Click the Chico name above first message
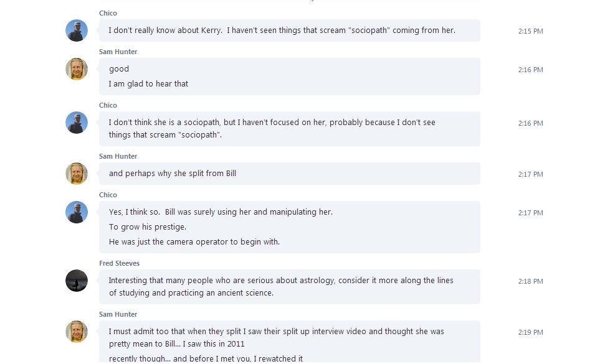The height and width of the screenshot is (364, 603). pyautogui.click(x=108, y=13)
